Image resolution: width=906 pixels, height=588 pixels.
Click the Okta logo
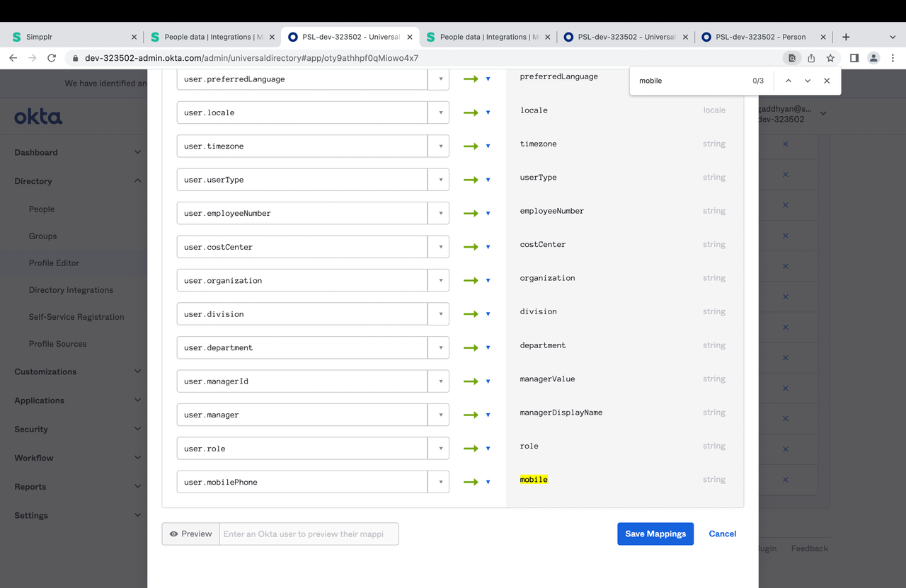(x=38, y=117)
